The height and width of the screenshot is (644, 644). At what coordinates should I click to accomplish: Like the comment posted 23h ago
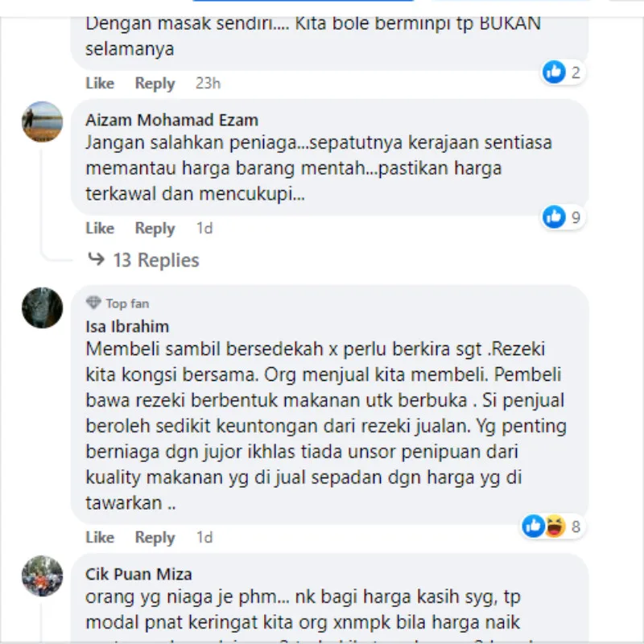[x=100, y=83]
